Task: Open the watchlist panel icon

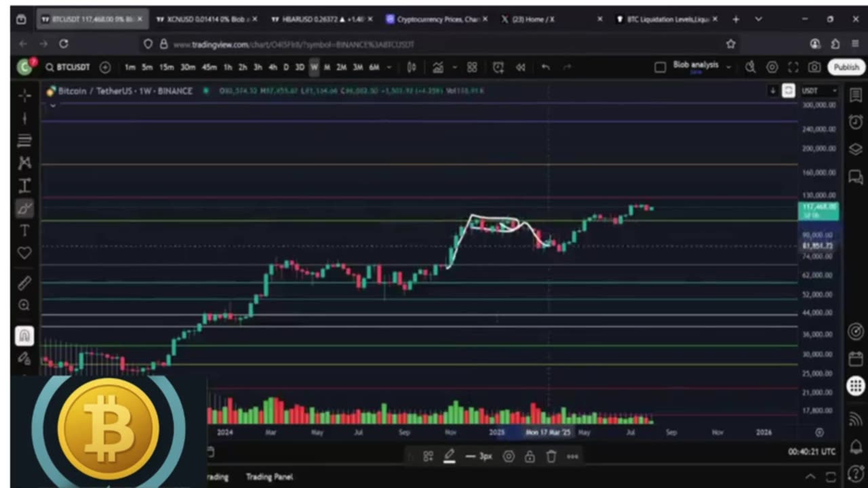Action: click(855, 96)
